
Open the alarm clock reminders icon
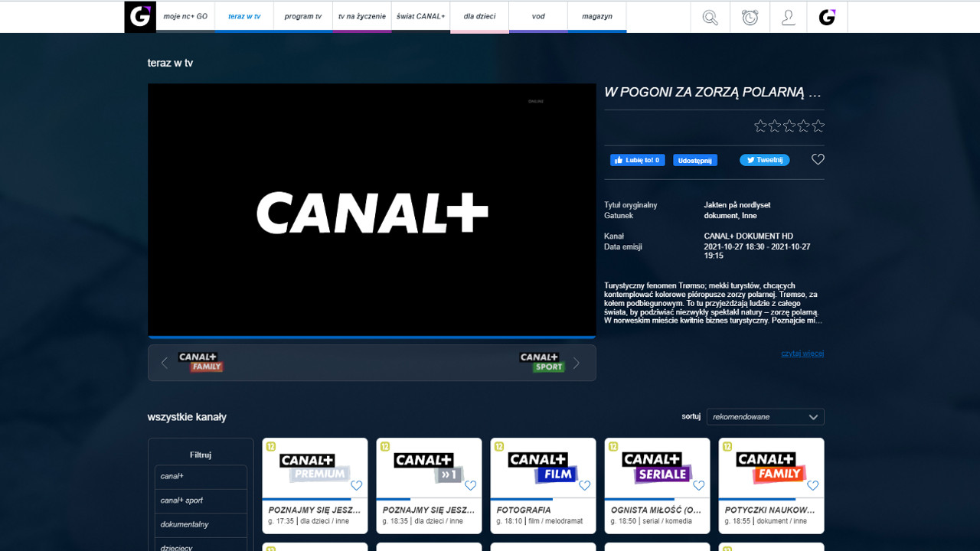coord(750,17)
